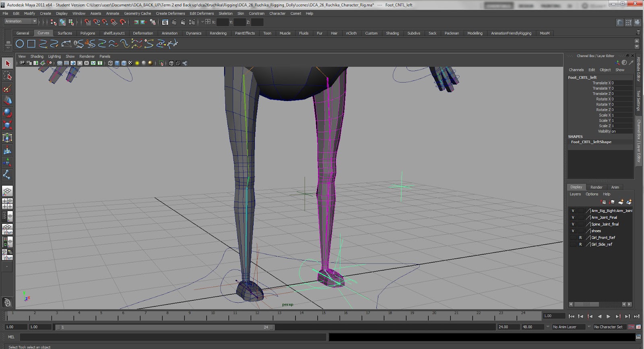644x349 pixels.
Task: Switch to the Render layer tab
Action: point(596,187)
